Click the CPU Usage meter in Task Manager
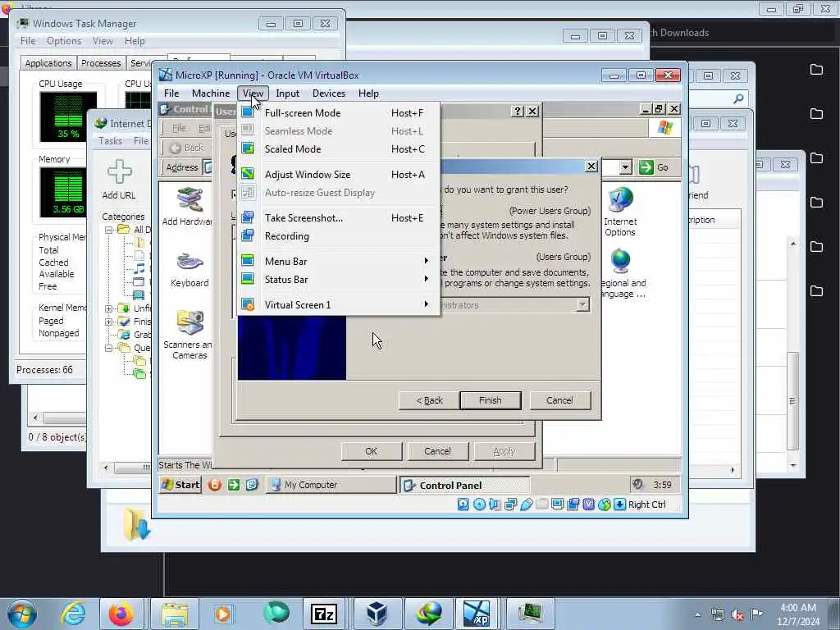The width and height of the screenshot is (840, 630). 68,116
